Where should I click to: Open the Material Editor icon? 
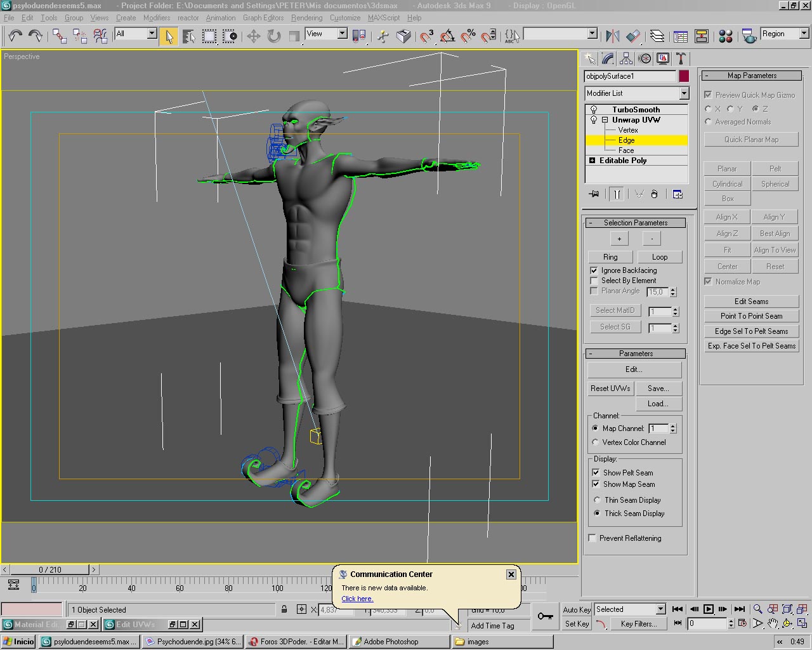(x=726, y=36)
